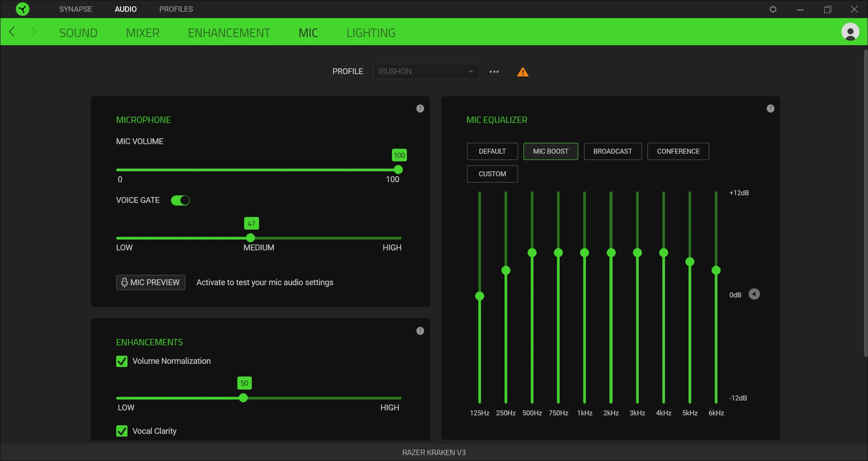Click the 1kHz equalizer band handle
Screen dimensions: 868x461
tap(585, 253)
